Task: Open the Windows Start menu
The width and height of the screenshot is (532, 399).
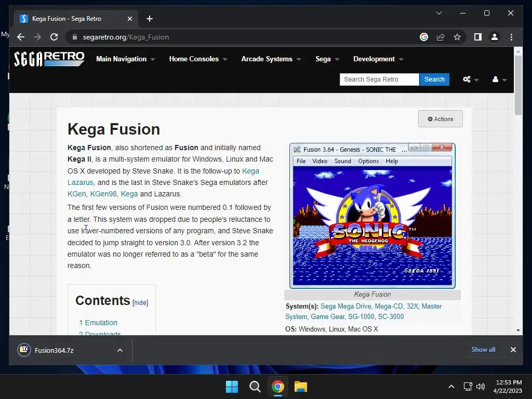Action: [232, 387]
